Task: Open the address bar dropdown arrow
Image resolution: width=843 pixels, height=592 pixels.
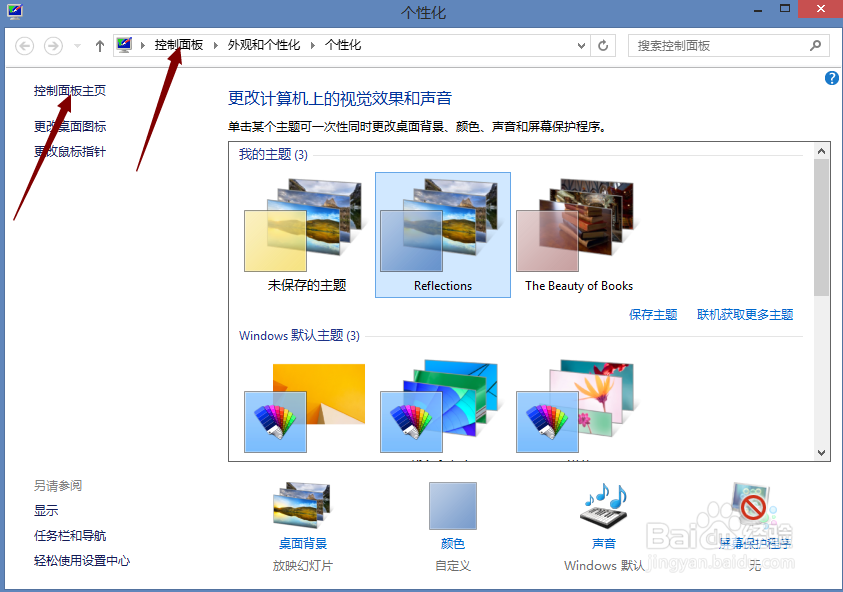Action: [x=581, y=45]
